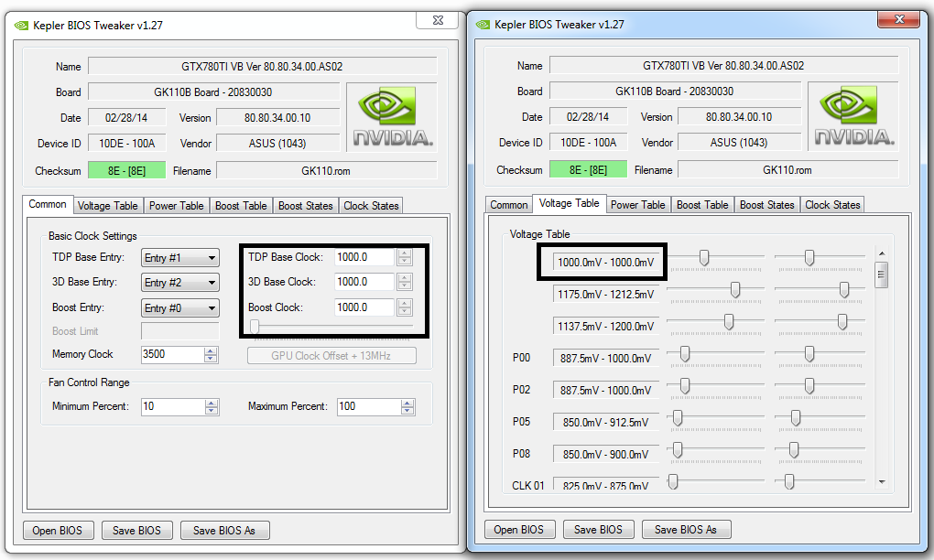This screenshot has width=934, height=560.
Task: Click second slider of 1000.0mV - 1000.0mV row
Action: coord(809,257)
